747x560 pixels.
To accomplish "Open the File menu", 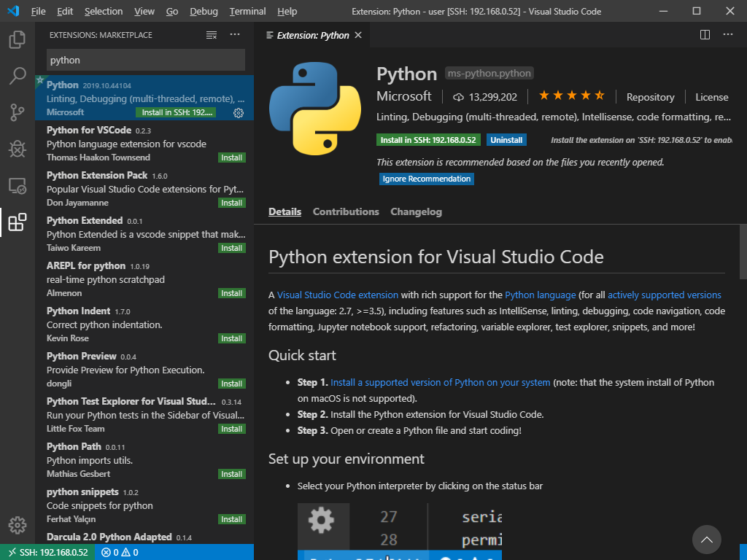I will pos(38,11).
